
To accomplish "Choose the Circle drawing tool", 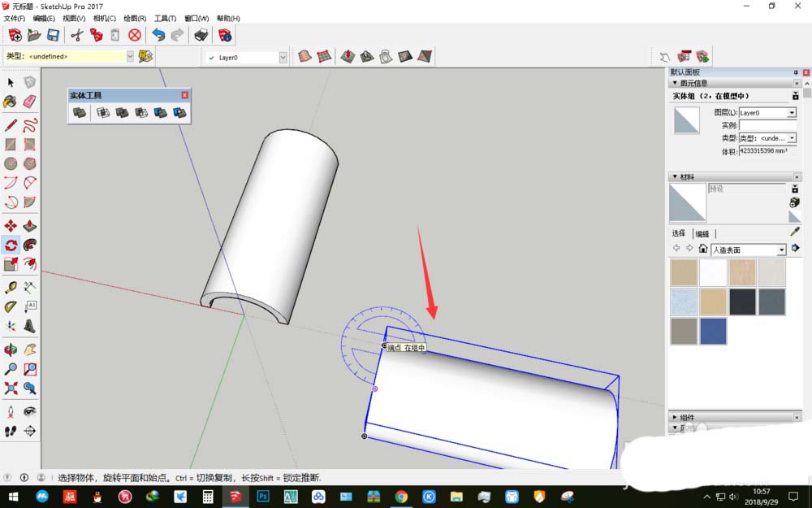I will click(11, 163).
